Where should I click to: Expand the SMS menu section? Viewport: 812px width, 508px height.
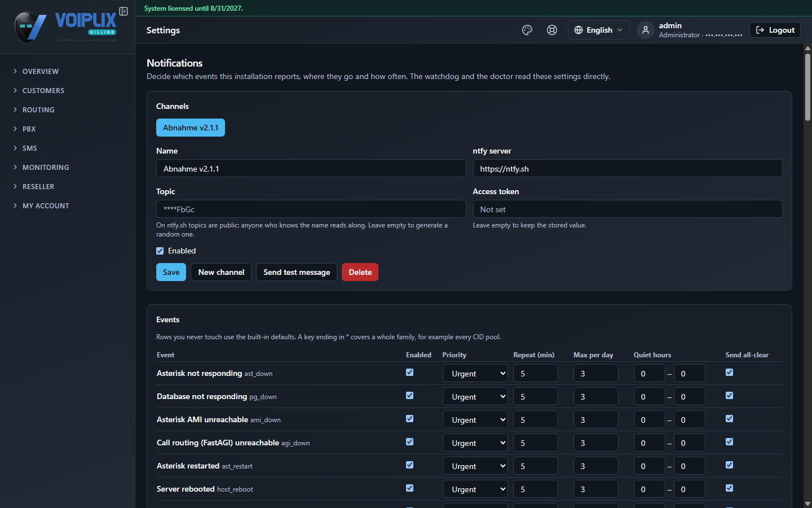(x=29, y=148)
